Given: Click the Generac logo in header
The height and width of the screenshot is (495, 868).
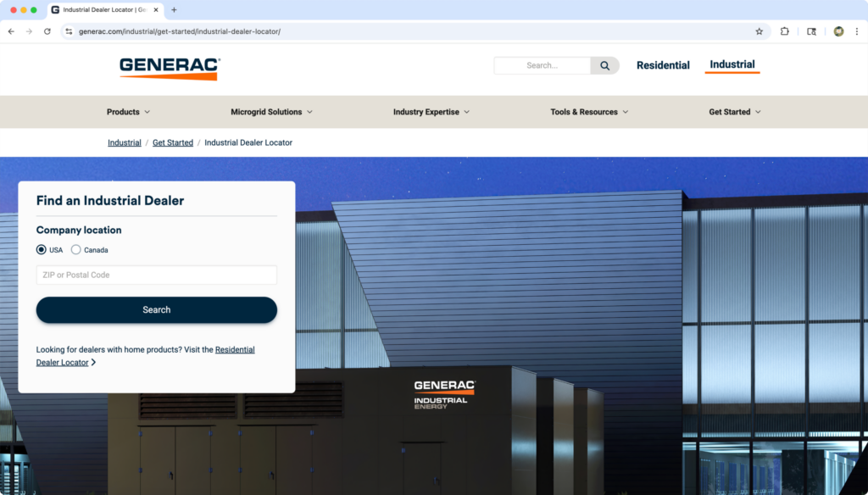Looking at the screenshot, I should 170,68.
